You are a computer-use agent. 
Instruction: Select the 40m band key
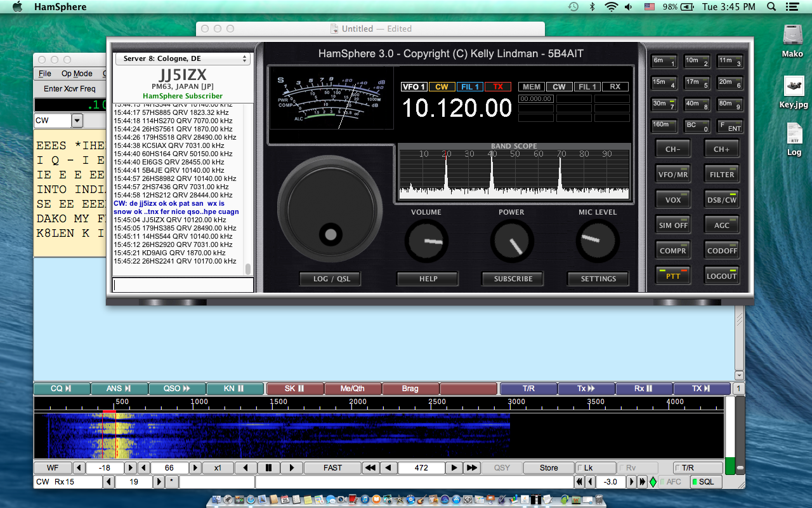pyautogui.click(x=697, y=105)
